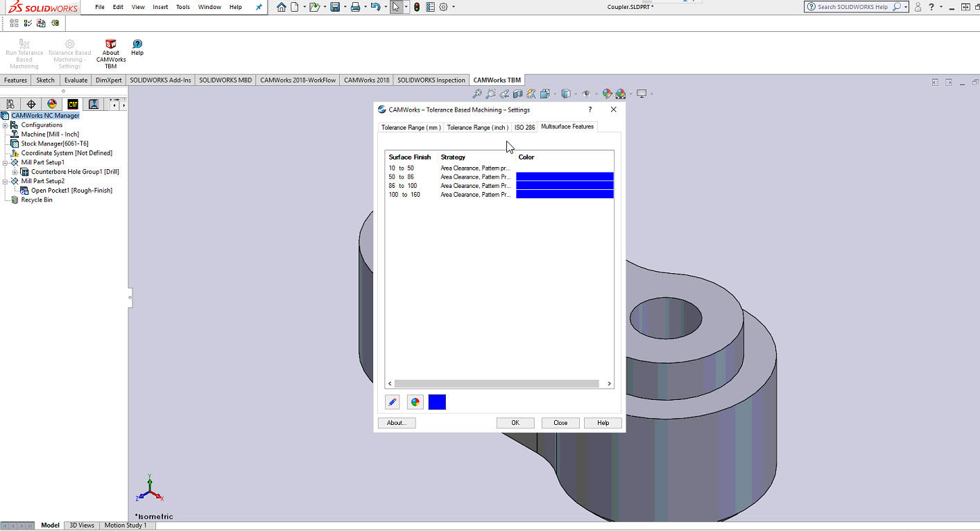Click the pencil edit icon in dialog
Image resolution: width=980 pixels, height=531 pixels.
pyautogui.click(x=393, y=402)
